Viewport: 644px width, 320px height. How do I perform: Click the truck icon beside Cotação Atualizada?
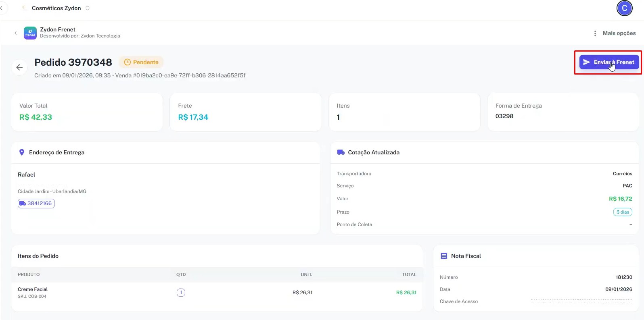[x=341, y=152]
